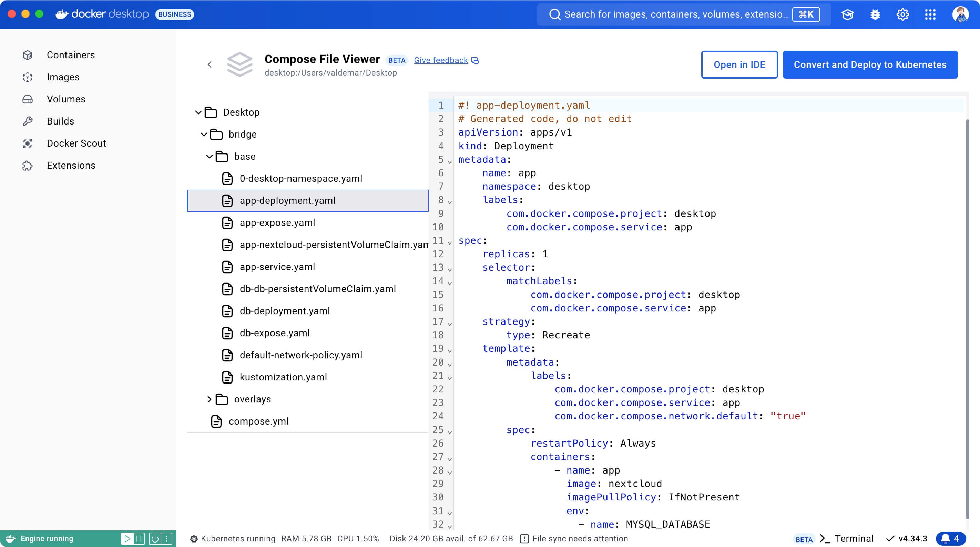Image resolution: width=980 pixels, height=547 pixels.
Task: Expand the bridge folder in file tree
Action: (x=204, y=134)
